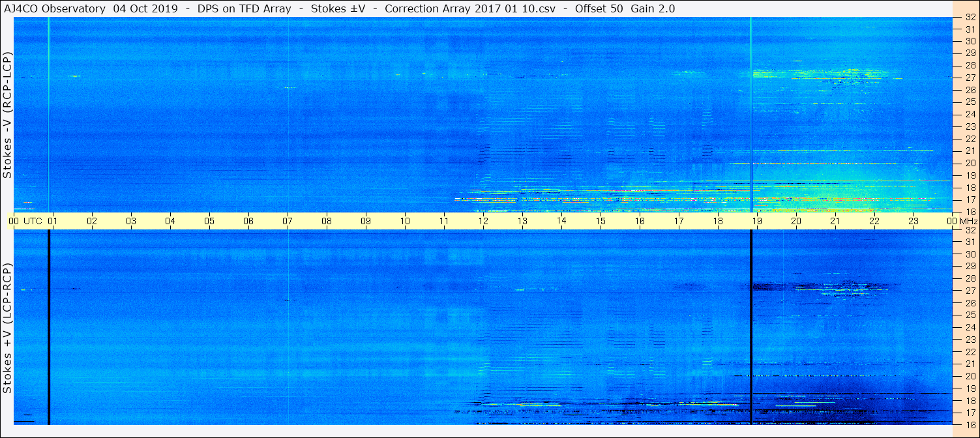Click 26 MHz tick of Stokes +V panel
The width and height of the screenshot is (980, 438).
pyautogui.click(x=970, y=303)
